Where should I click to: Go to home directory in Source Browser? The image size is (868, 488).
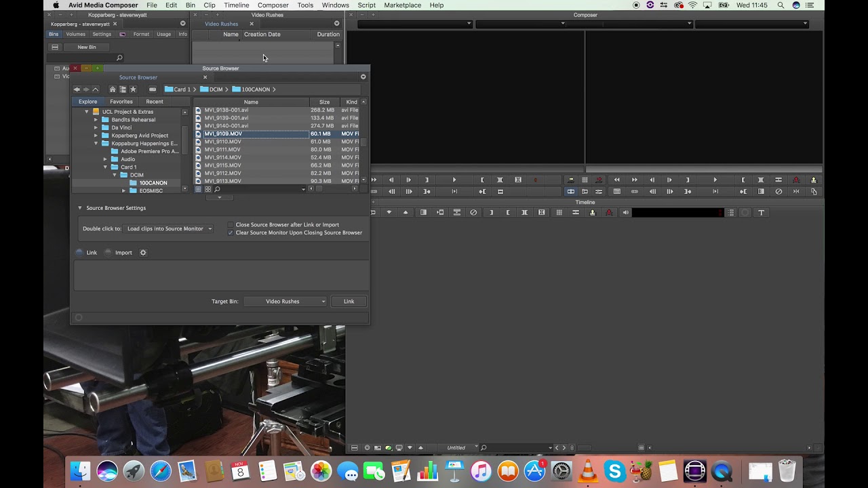(113, 89)
